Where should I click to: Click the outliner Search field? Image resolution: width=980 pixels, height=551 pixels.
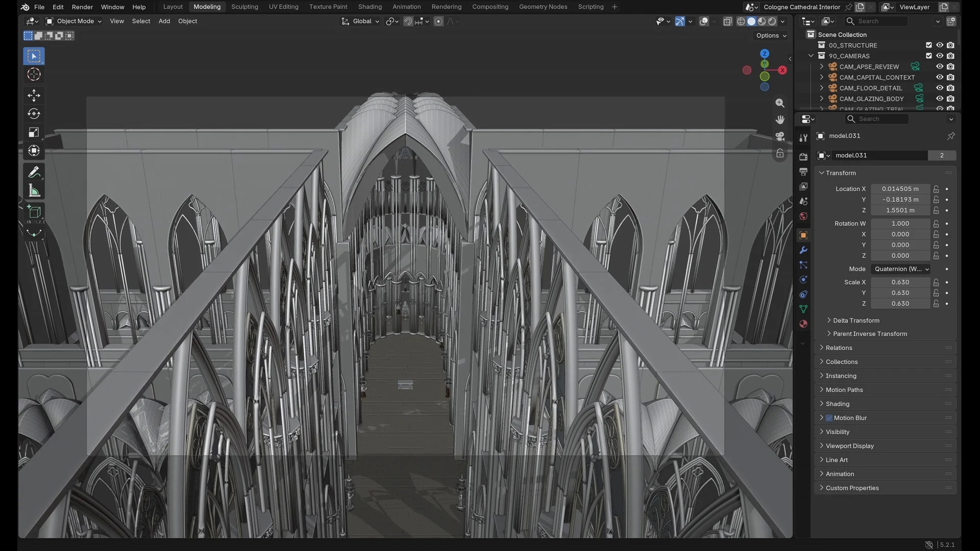click(x=876, y=21)
